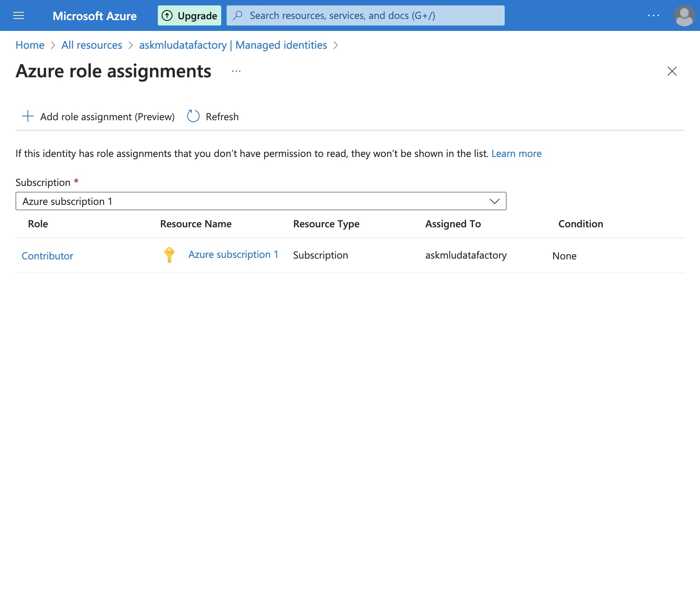Image resolution: width=700 pixels, height=610 pixels.
Task: Open the ellipsis menu beside the page title
Action: pos(236,72)
